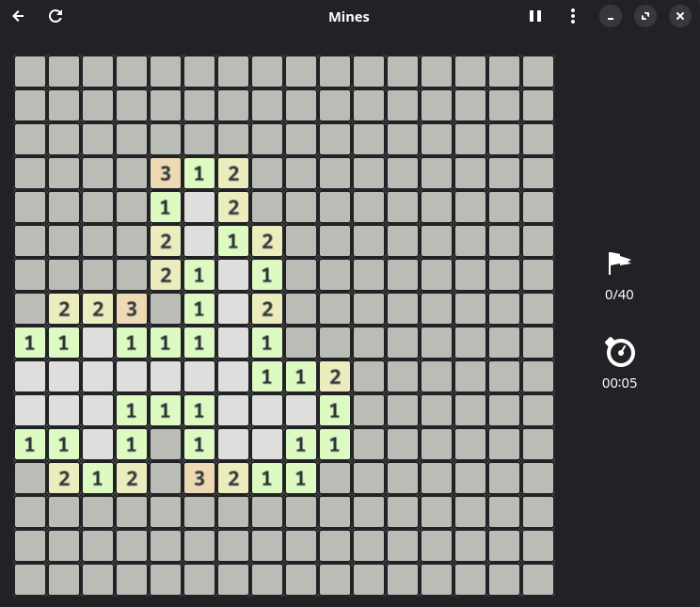This screenshot has width=700, height=607.
Task: Maximize the Mines window
Action: click(x=645, y=16)
